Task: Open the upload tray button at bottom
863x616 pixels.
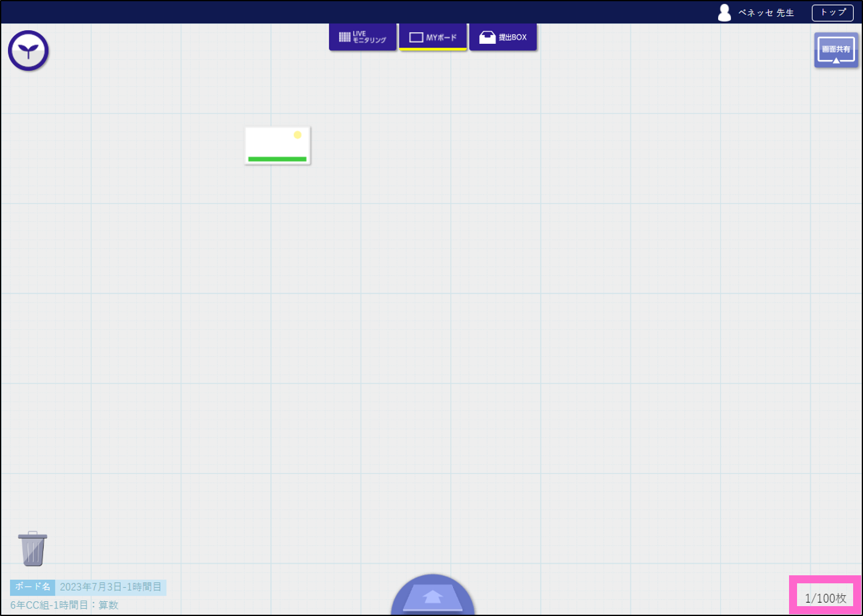Action: (x=433, y=595)
